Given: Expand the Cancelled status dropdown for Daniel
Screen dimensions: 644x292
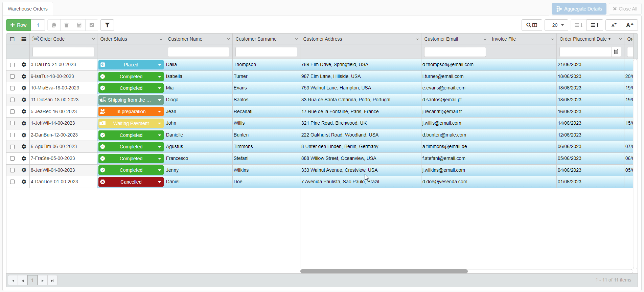Looking at the screenshot, I should point(159,182).
